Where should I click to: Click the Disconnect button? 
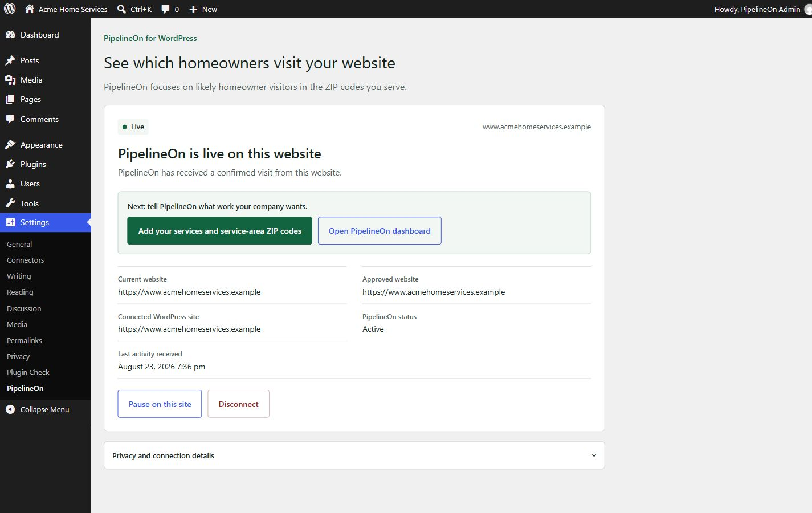point(238,404)
